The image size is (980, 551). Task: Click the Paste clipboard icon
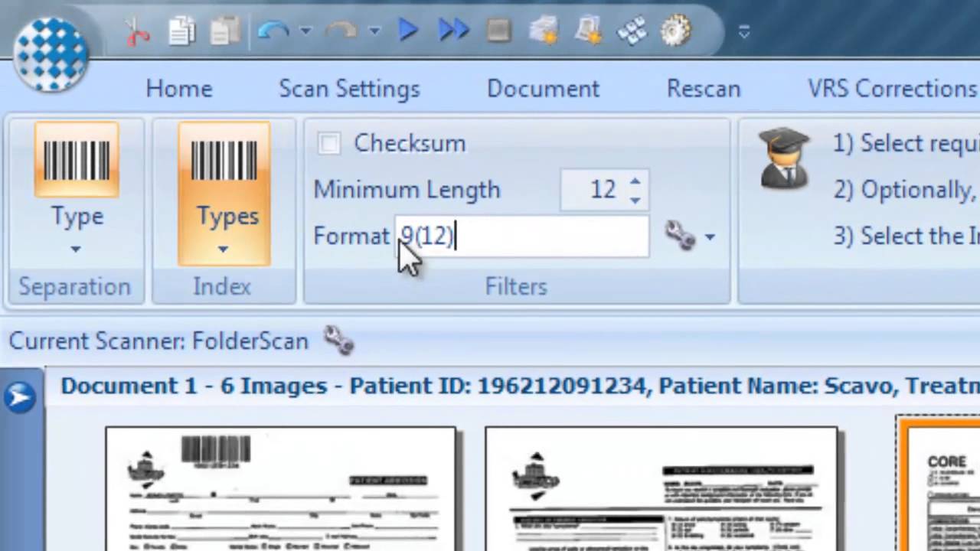tap(226, 31)
